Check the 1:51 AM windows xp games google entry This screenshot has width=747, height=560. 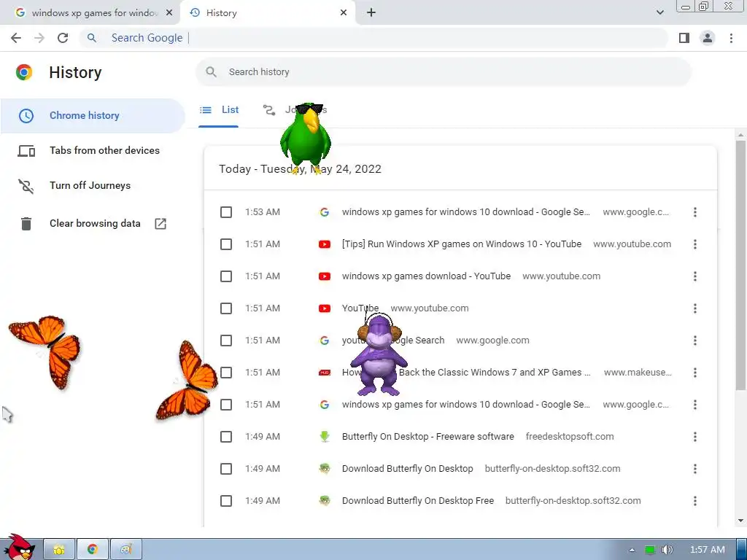tap(226, 405)
